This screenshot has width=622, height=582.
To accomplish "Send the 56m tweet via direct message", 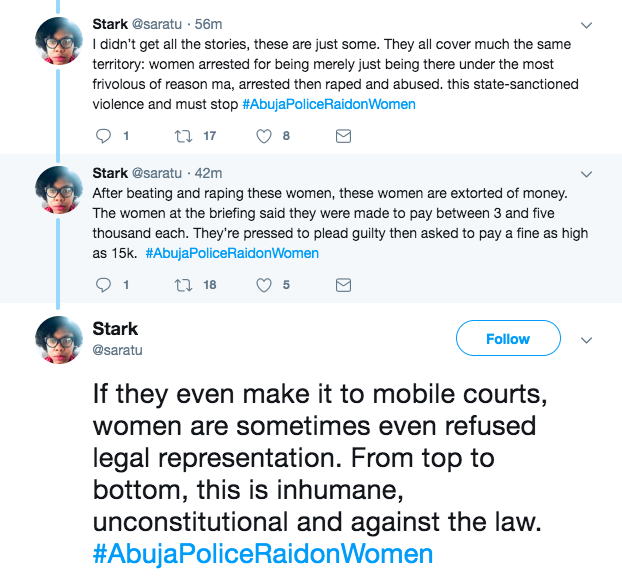I will point(343,136).
